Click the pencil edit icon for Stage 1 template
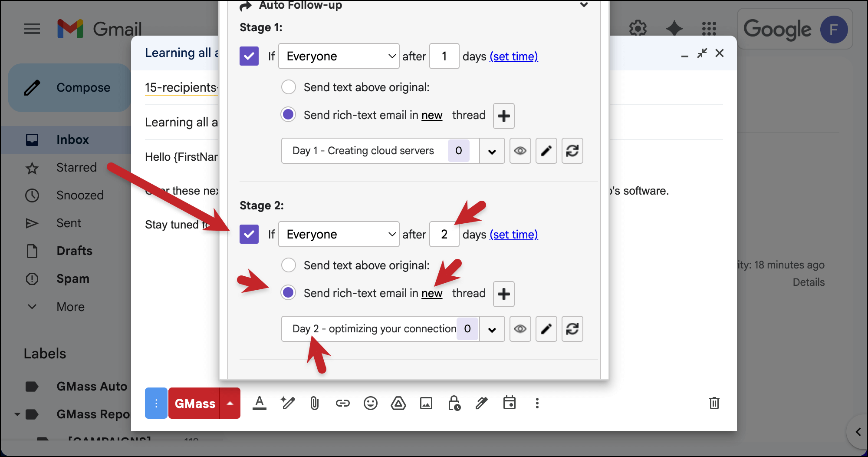 [x=546, y=151]
